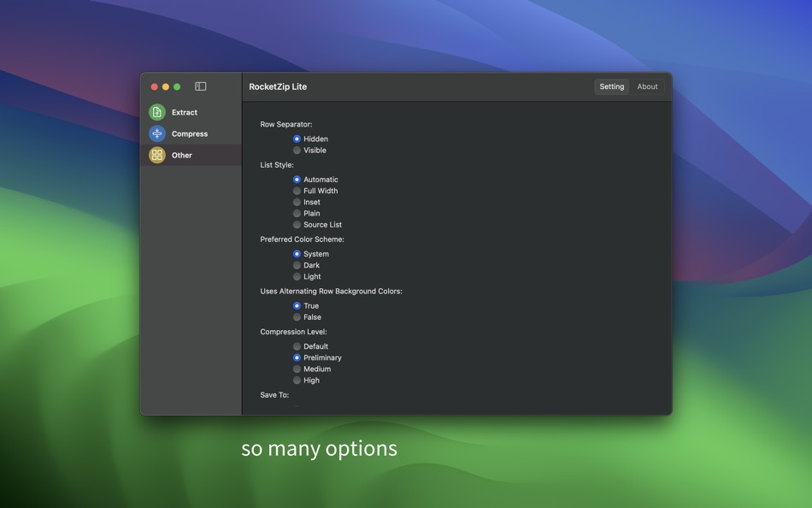Open the Compress section icon
812x508 pixels.
(x=157, y=133)
